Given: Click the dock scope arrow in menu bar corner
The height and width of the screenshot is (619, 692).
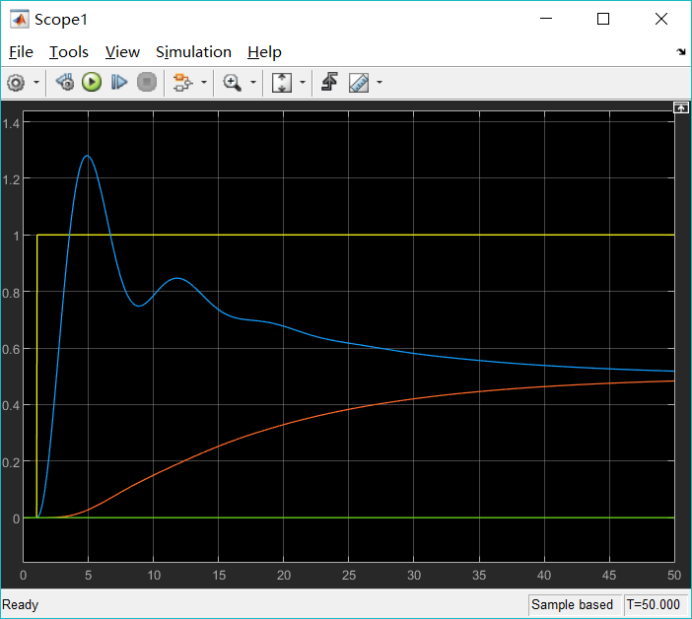Looking at the screenshot, I should (x=681, y=52).
